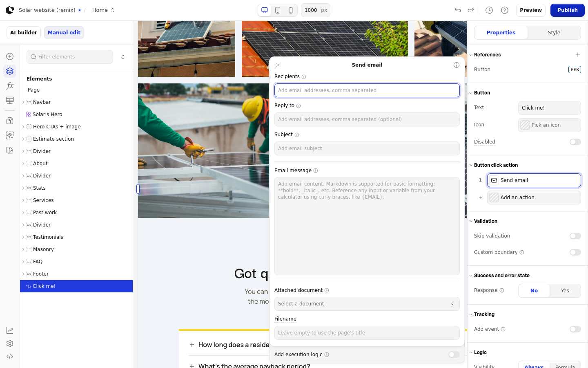Click the Add email subject field
Image resolution: width=588 pixels, height=368 pixels.
pyautogui.click(x=367, y=148)
